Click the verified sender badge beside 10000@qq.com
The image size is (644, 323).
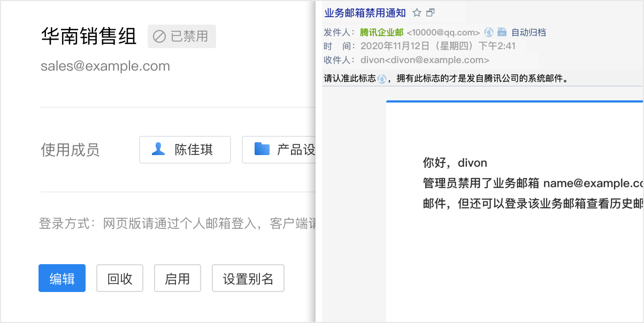pos(488,32)
